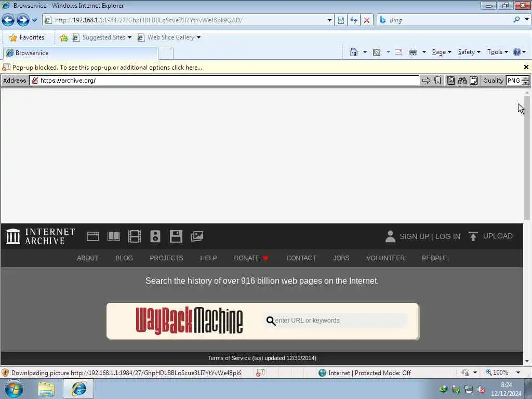
Task: Click the Browservice address field showing https://archive.org/
Action: [224, 81]
